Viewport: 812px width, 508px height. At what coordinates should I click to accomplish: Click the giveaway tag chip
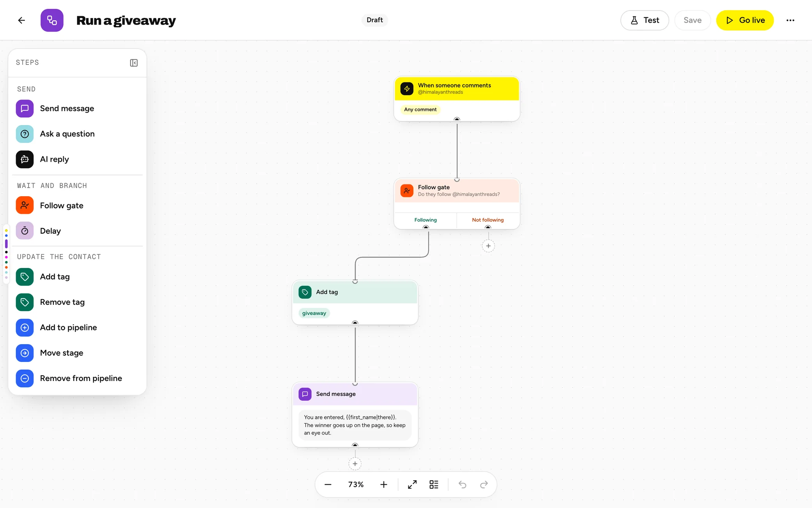click(314, 313)
